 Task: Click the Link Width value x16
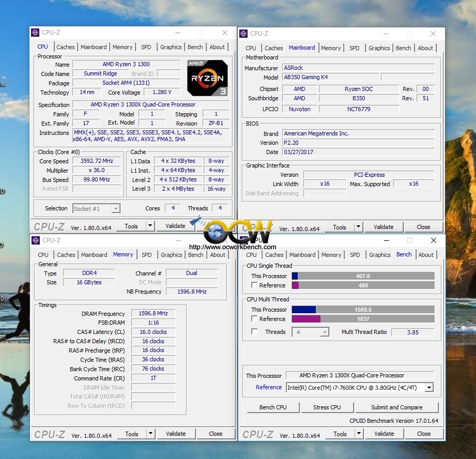click(325, 183)
